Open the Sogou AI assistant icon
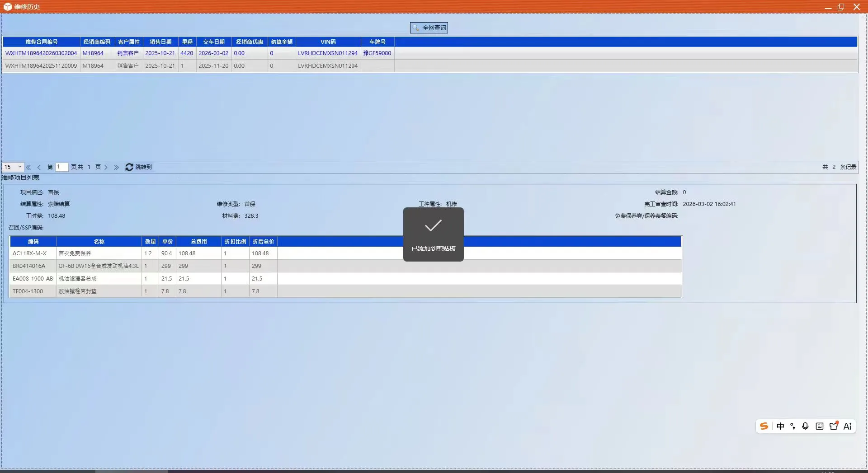868x473 pixels. (x=848, y=426)
